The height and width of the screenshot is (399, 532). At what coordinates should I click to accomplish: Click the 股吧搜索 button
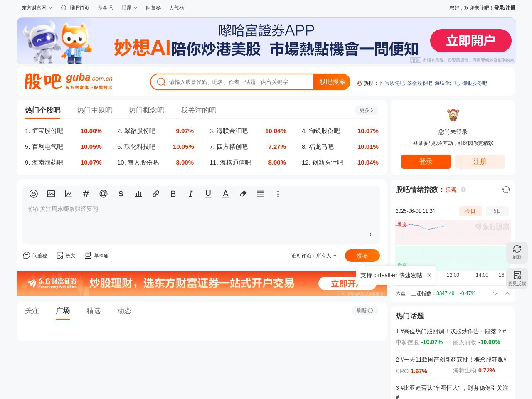tap(332, 82)
